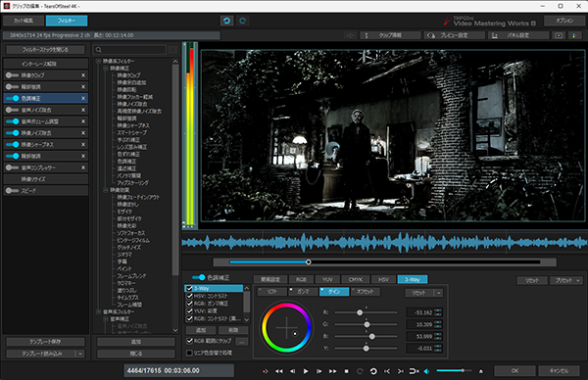588x380 pixels.
Task: Click the OK button
Action: [x=514, y=370]
